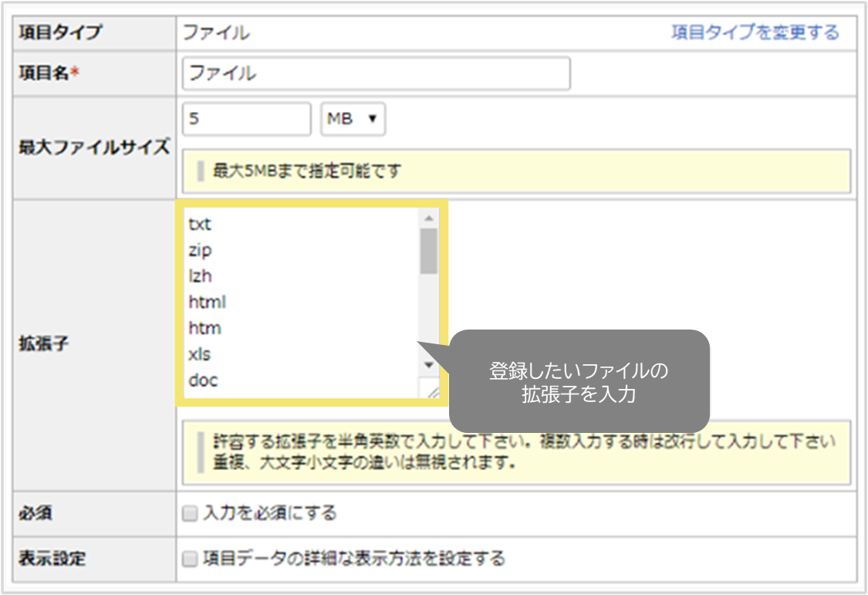Select the maximum file size value field
This screenshot has height=595, width=868.
point(247,119)
